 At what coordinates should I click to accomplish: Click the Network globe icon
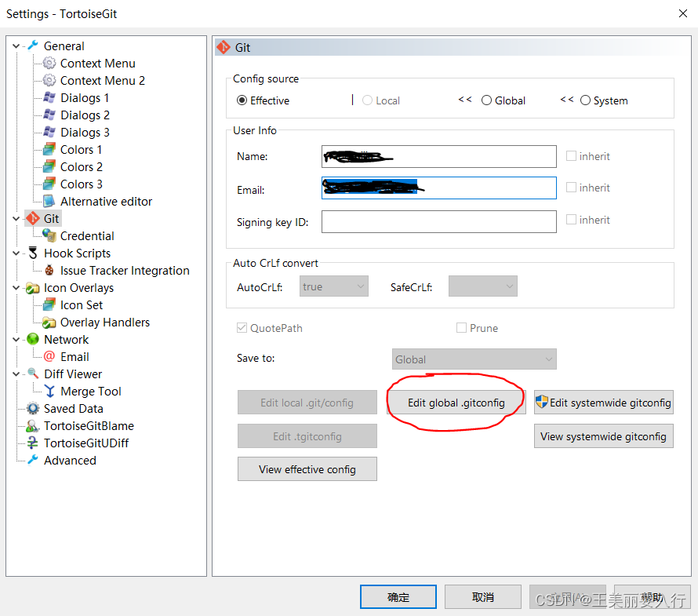(x=33, y=340)
